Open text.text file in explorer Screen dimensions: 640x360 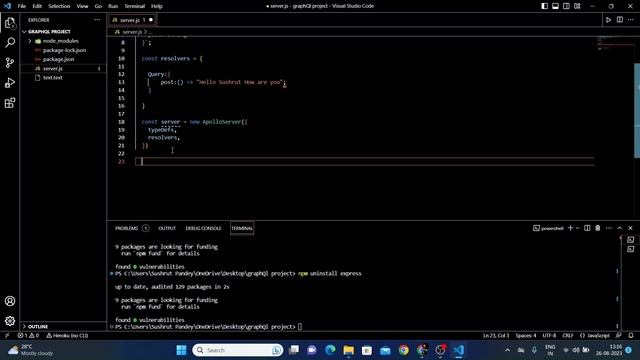[52, 78]
